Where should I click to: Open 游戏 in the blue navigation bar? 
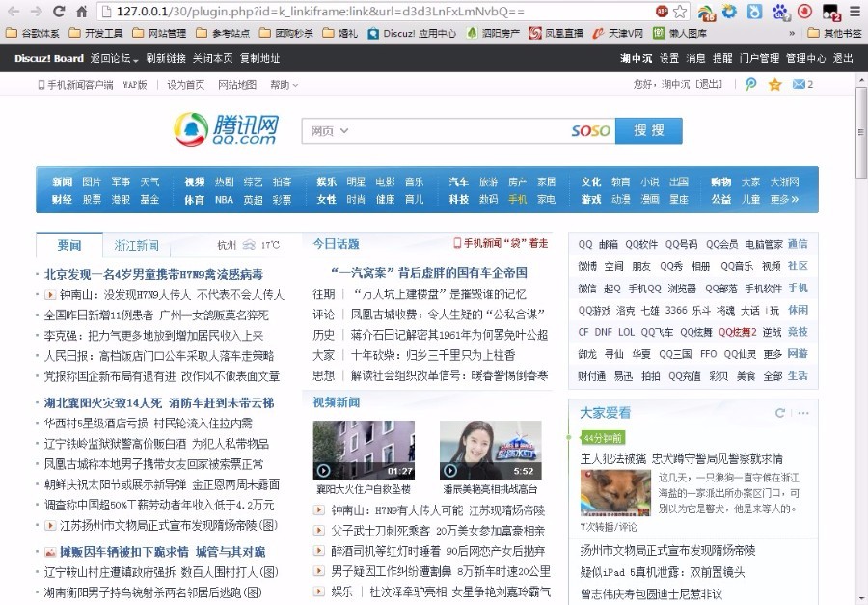[x=591, y=199]
